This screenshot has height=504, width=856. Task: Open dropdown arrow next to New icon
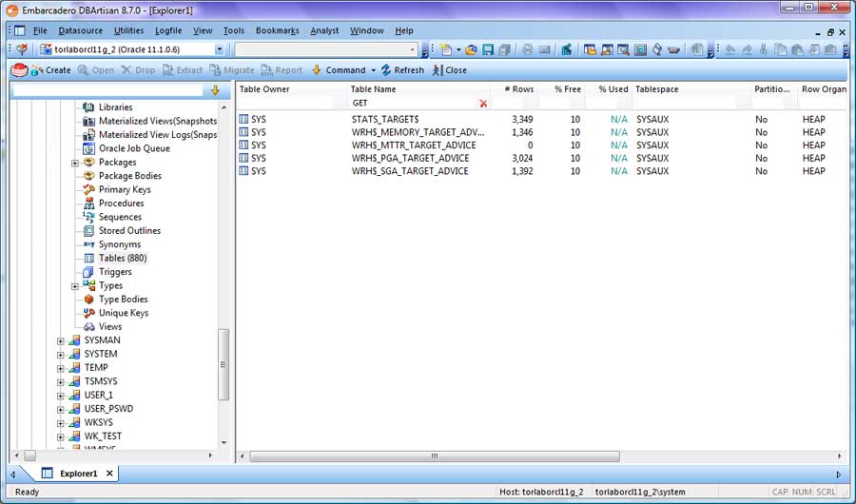point(458,50)
